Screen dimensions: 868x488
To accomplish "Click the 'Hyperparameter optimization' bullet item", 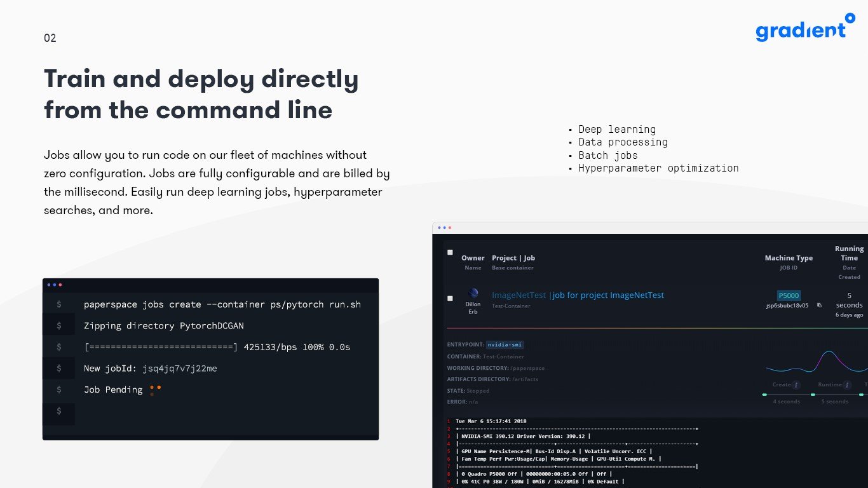I will 658,168.
